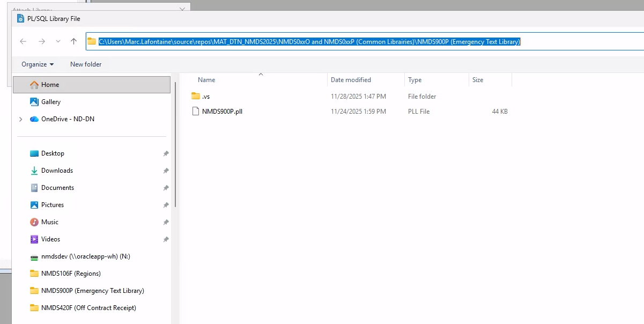Go up one folder level
The height and width of the screenshot is (324, 644).
click(73, 41)
